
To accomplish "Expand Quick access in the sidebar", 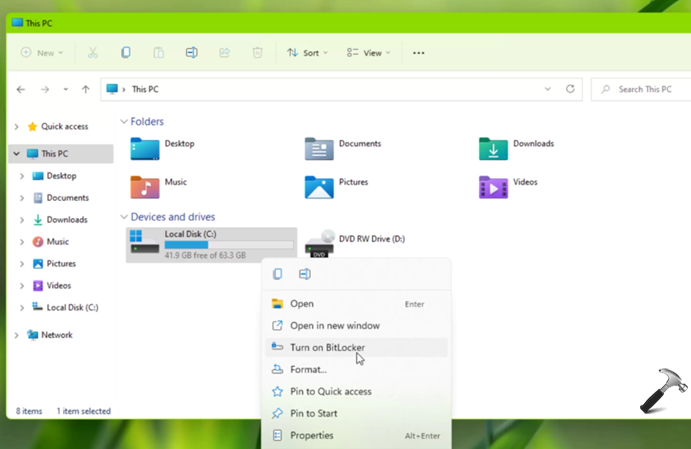I will point(16,127).
